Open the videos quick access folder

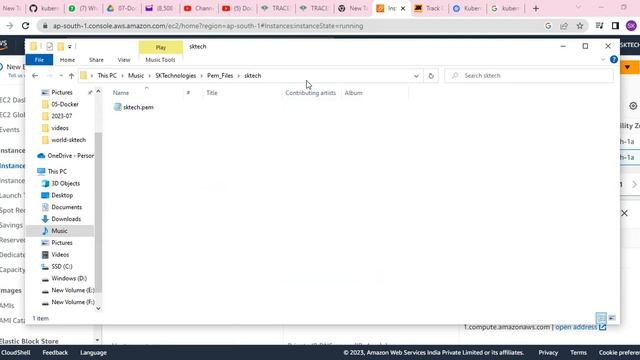[60, 128]
